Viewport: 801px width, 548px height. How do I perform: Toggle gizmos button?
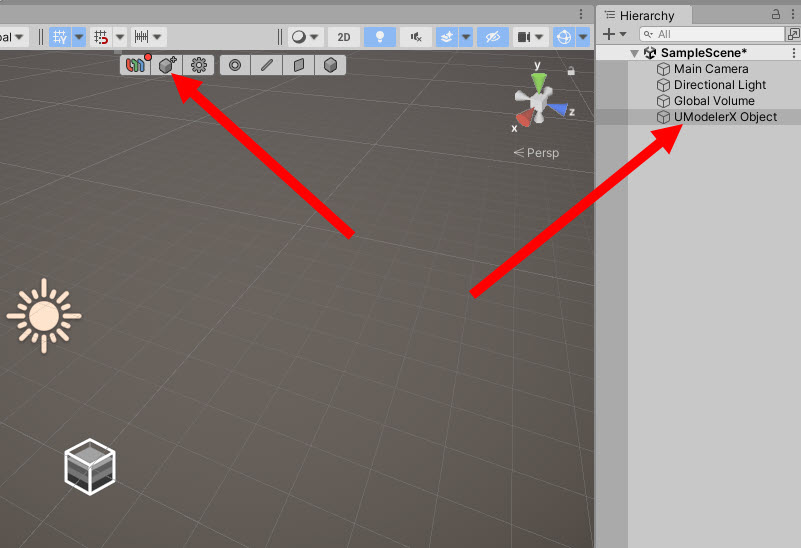click(x=564, y=37)
